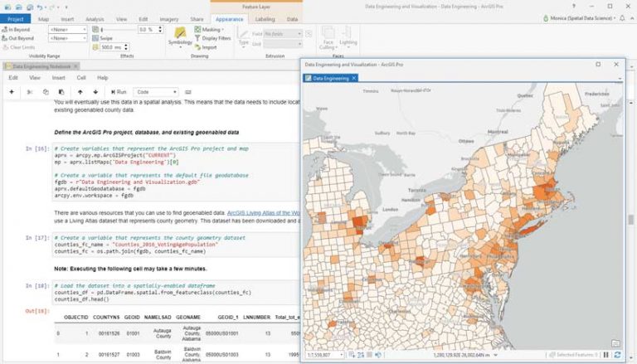Move notebook cell down
This screenshot has width=637, height=364.
tap(95, 92)
